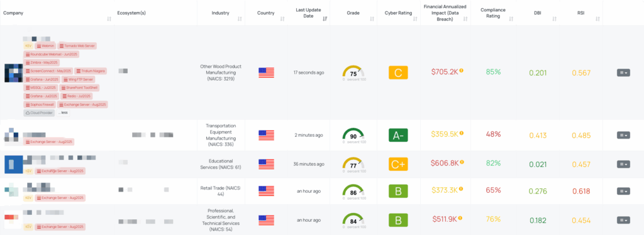Image resolution: width=644 pixels, height=235 pixels.
Task: Click info icon next to $359.5K
Action: pyautogui.click(x=461, y=134)
